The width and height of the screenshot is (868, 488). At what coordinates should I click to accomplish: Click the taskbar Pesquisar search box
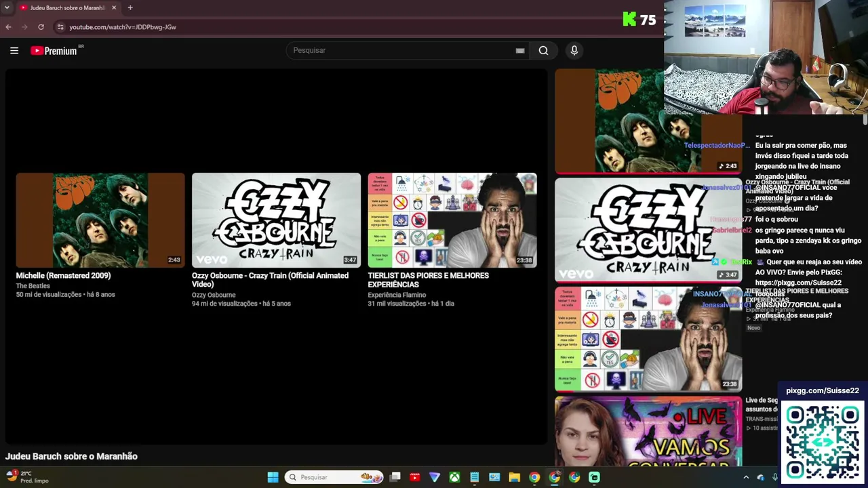click(x=334, y=477)
